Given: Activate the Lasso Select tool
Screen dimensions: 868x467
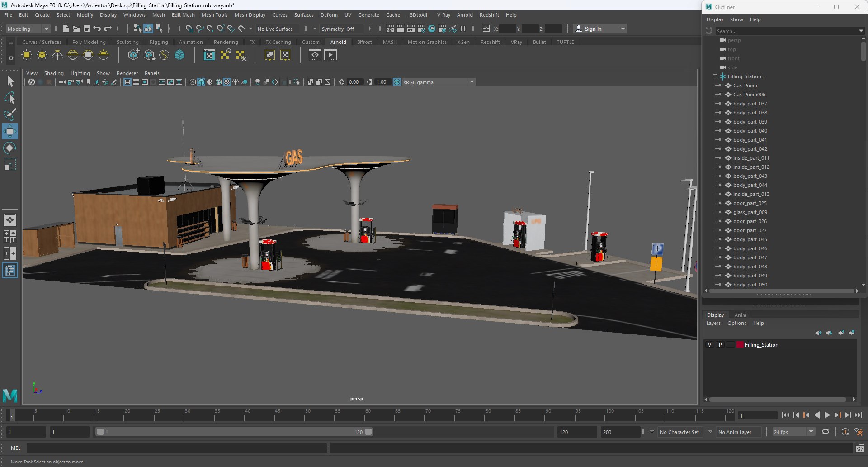Looking at the screenshot, I should click(x=10, y=98).
